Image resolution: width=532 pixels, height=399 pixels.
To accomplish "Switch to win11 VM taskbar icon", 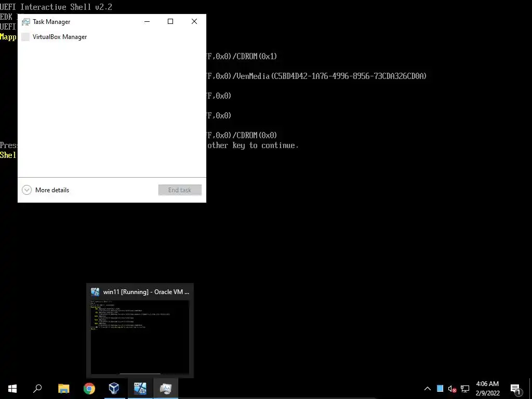I will click(x=140, y=389).
